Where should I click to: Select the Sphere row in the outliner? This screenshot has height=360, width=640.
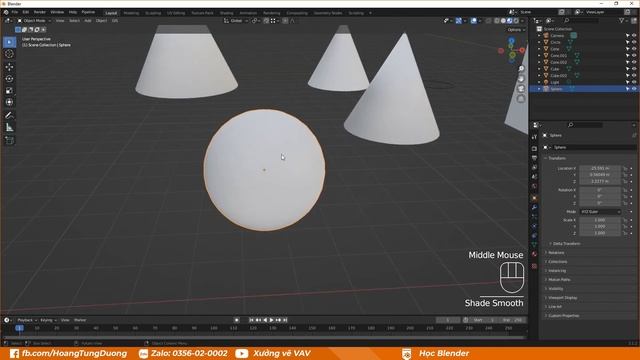[584, 89]
